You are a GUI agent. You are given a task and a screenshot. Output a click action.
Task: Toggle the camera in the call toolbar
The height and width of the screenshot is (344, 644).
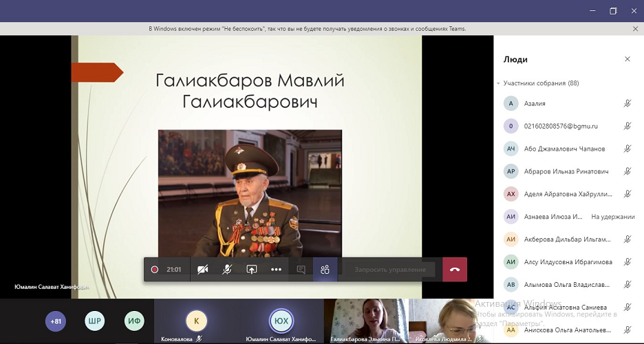(x=202, y=270)
